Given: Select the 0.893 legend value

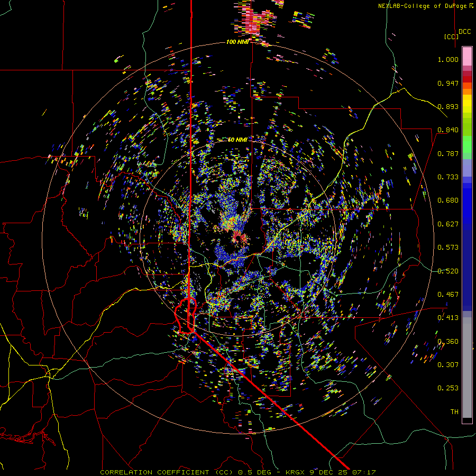Looking at the screenshot, I should 448,106.
